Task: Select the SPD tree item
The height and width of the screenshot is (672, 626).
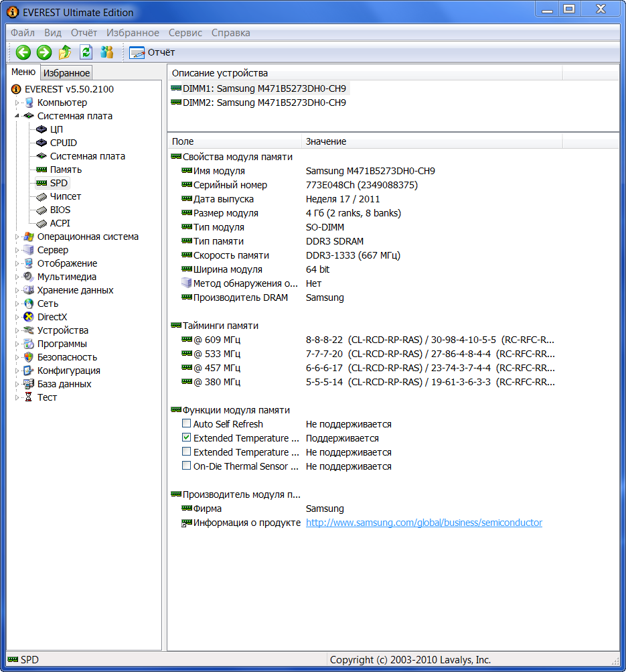Action: coord(59,183)
